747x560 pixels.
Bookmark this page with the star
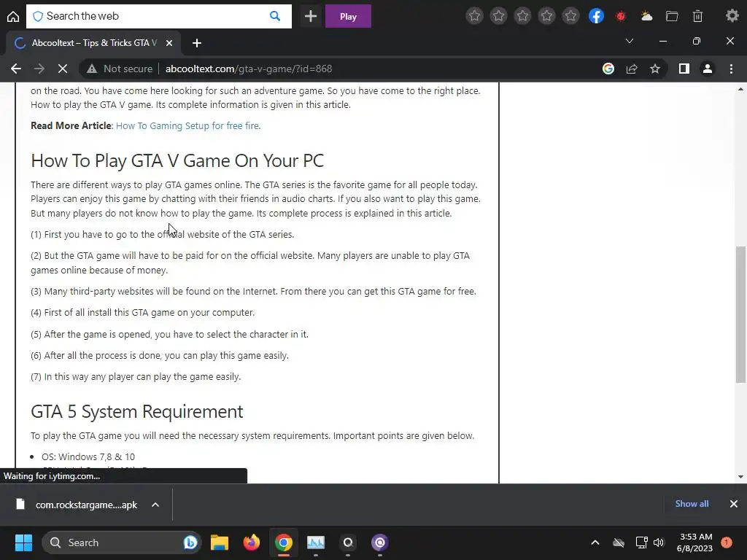pyautogui.click(x=655, y=69)
